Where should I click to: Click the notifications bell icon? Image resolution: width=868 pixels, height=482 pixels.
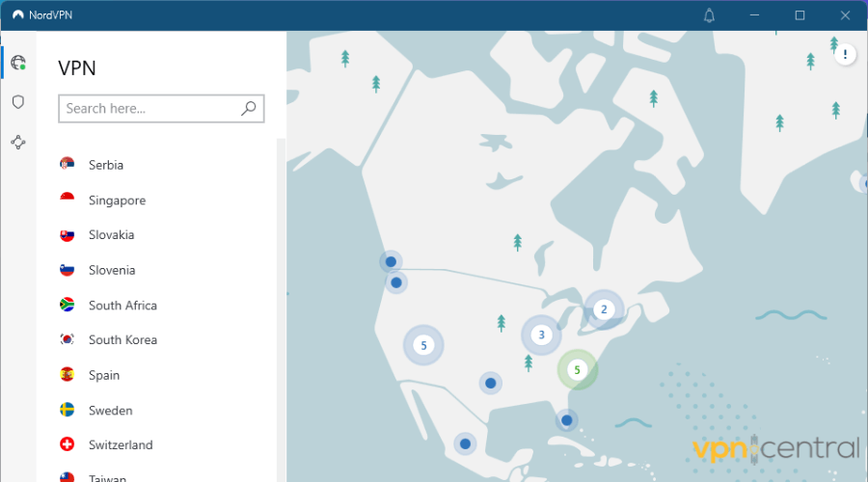pos(709,15)
